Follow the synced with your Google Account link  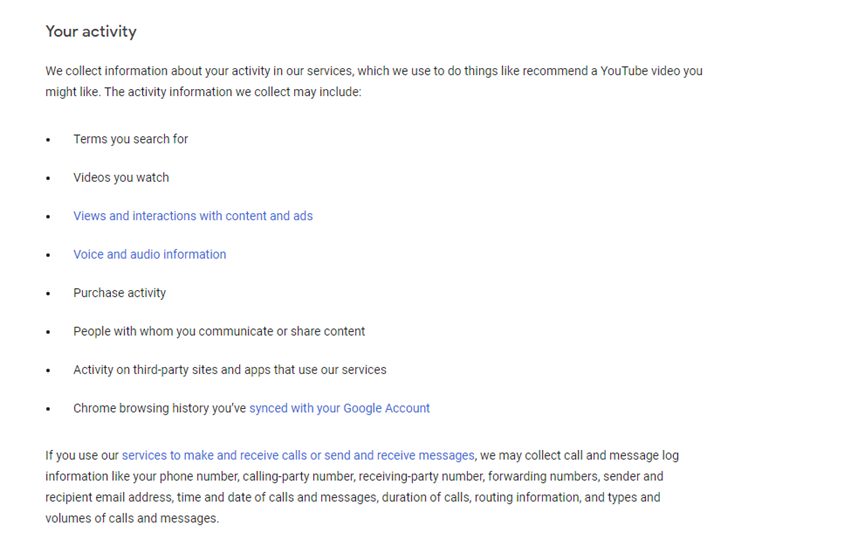point(339,408)
